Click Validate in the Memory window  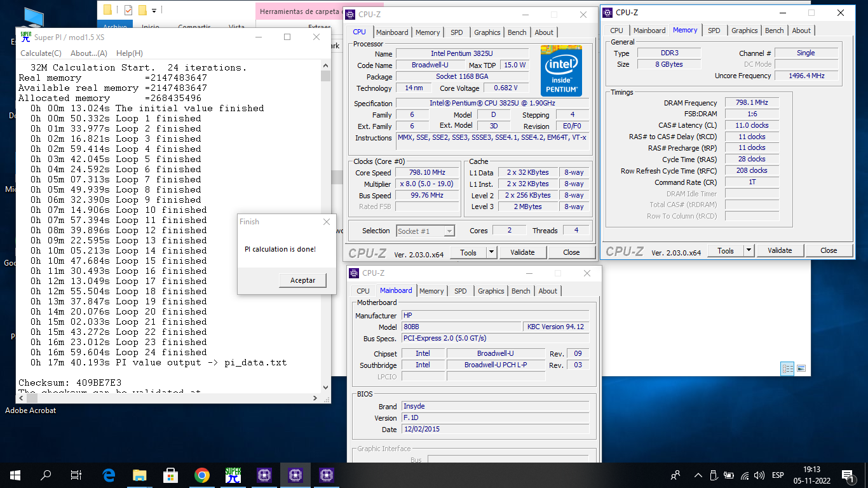780,250
